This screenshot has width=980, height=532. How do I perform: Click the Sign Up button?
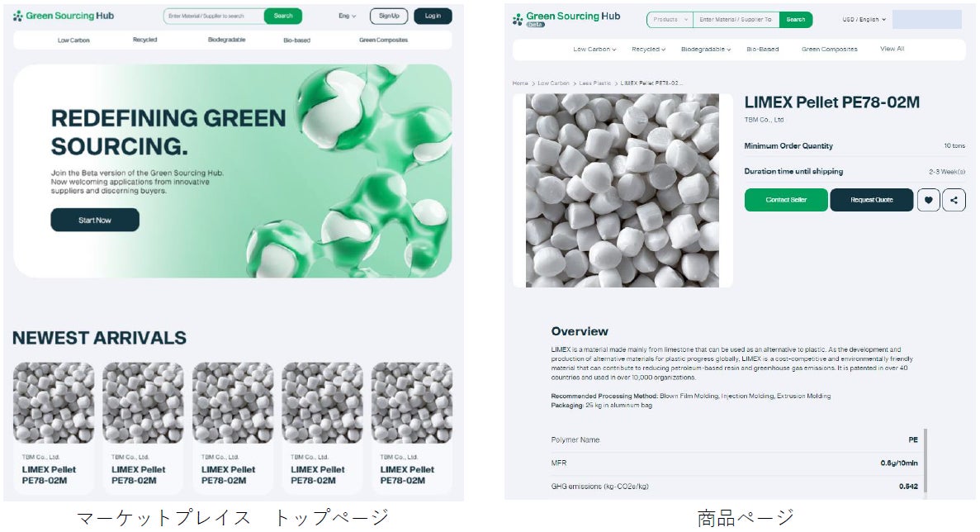[x=389, y=17]
